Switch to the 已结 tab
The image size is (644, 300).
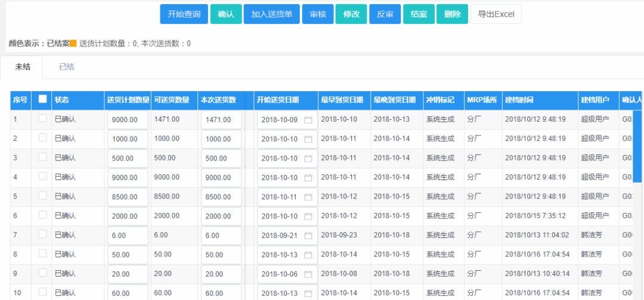point(67,67)
